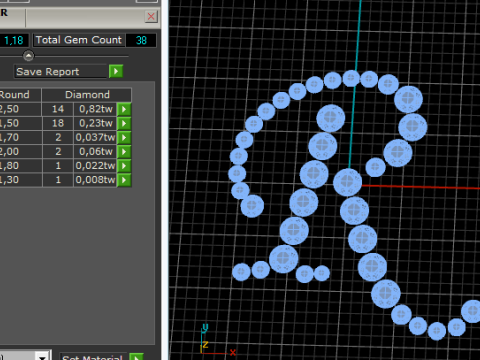Select the 0,82tw weight cell

95,109
